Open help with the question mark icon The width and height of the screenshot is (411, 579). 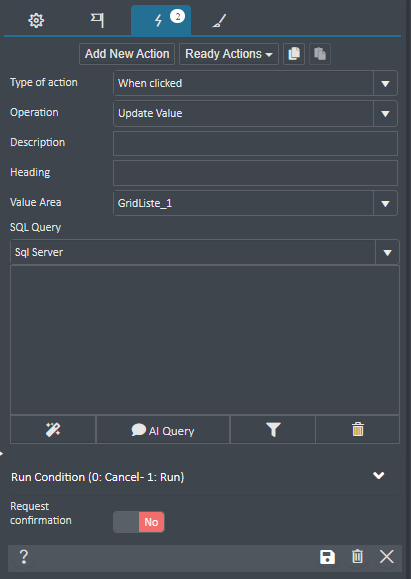click(x=24, y=556)
